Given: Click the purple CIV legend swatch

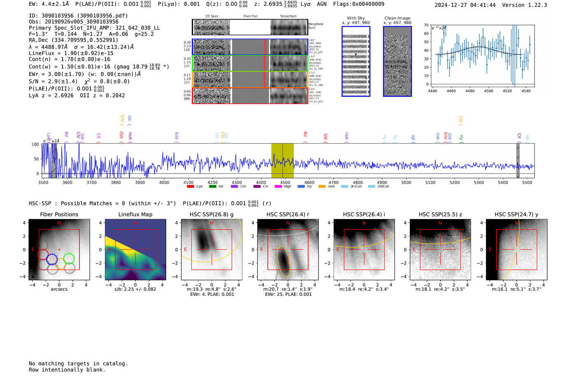Looking at the screenshot, I should click(x=235, y=186).
